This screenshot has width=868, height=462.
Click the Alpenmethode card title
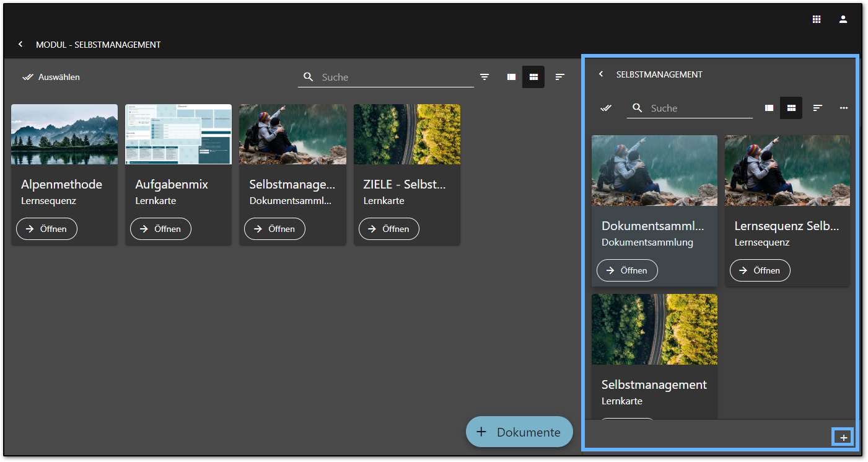coord(61,184)
